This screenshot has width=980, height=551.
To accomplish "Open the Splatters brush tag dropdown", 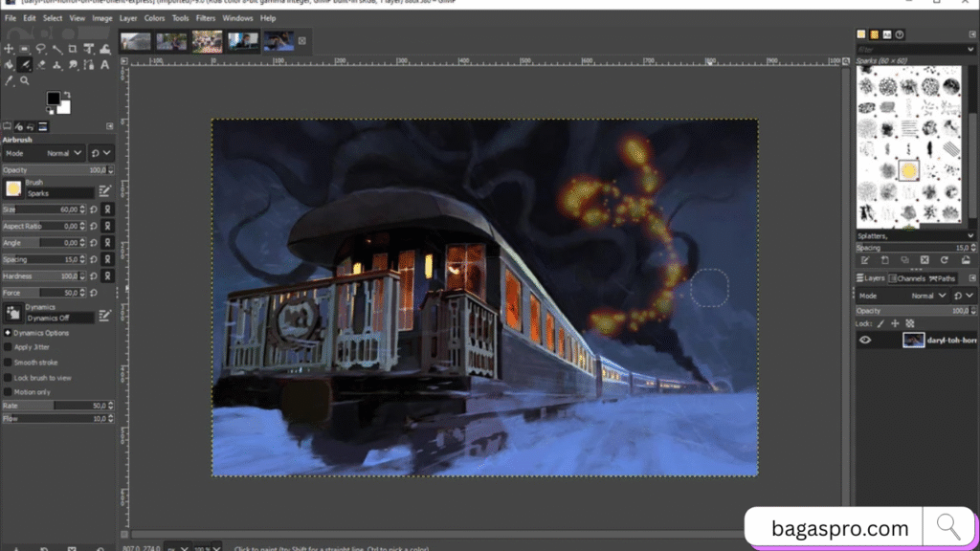I will pyautogui.click(x=970, y=235).
